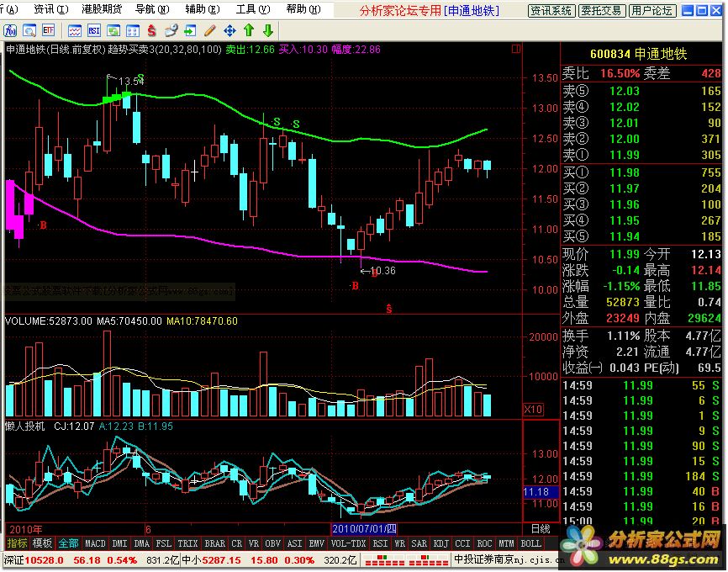This screenshot has width=728, height=572.
Task: Click the satellite dish icon
Action: coord(171,30)
